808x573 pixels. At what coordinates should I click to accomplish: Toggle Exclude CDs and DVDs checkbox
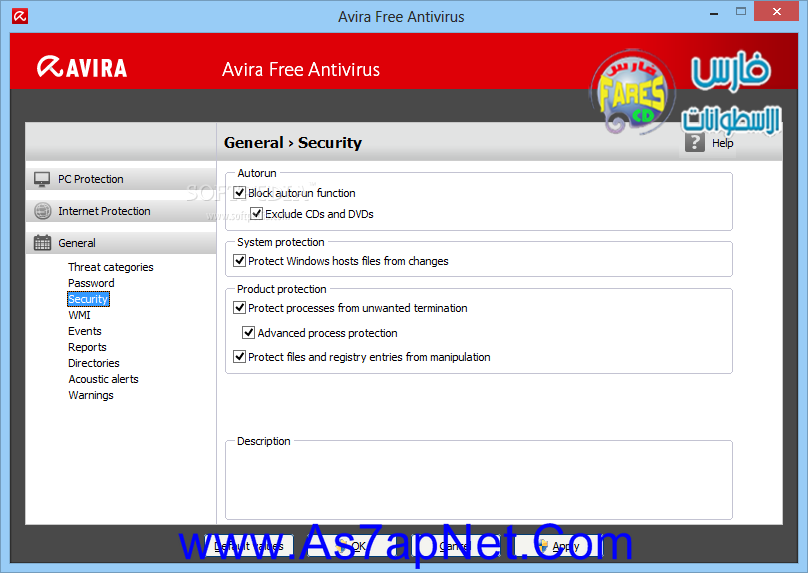(257, 214)
